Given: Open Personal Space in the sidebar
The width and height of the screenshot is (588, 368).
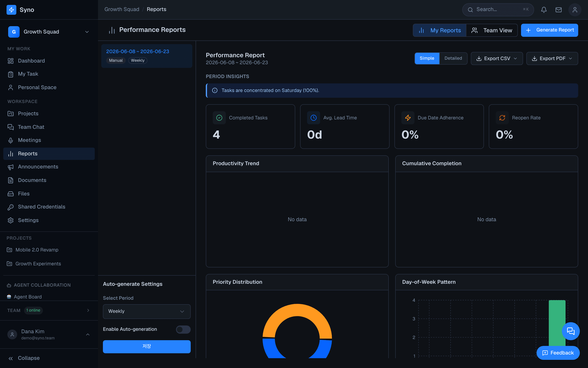Looking at the screenshot, I should [x=49, y=87].
